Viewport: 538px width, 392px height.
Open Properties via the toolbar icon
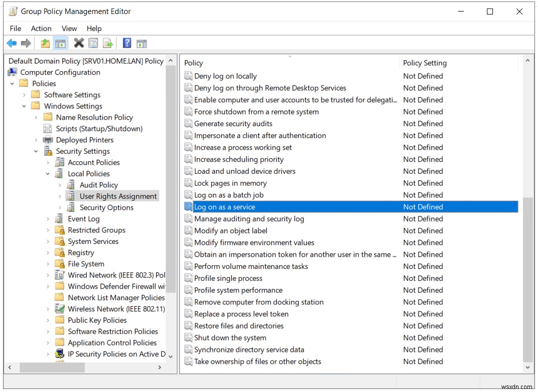click(93, 43)
